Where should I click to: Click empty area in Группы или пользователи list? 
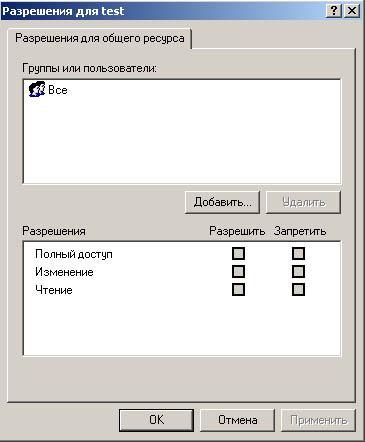point(182,140)
